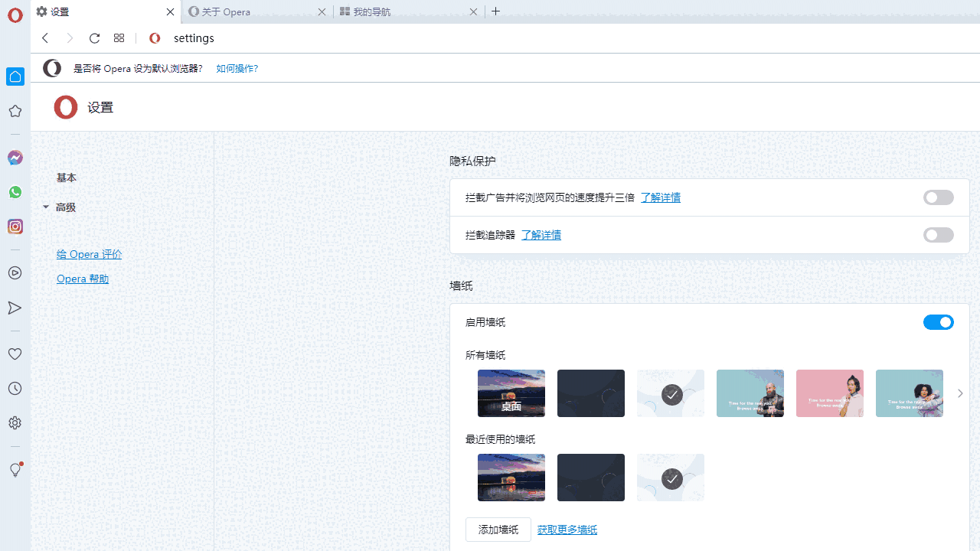The image size is (980, 551).
Task: Open the 获取更多墙纸 link
Action: pos(567,529)
